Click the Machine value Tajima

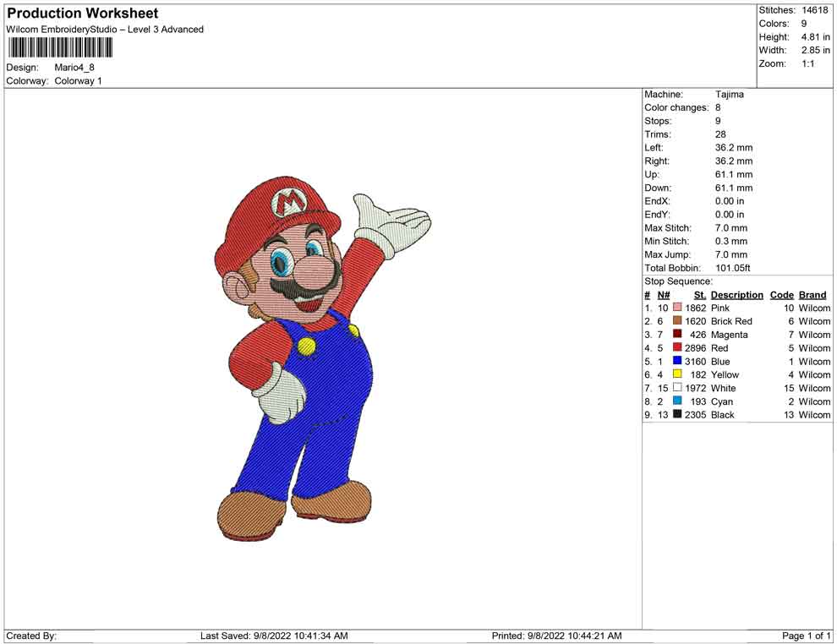(729, 95)
